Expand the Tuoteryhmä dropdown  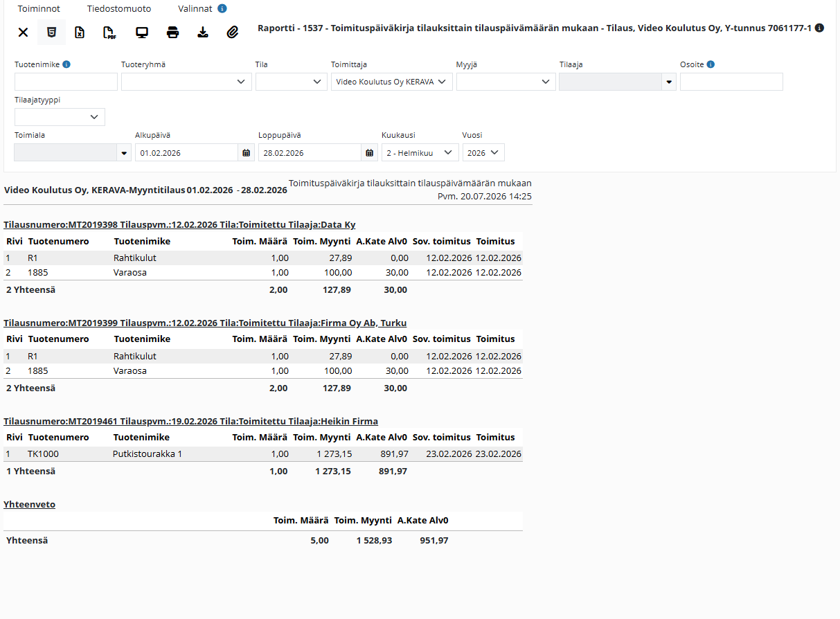click(x=186, y=82)
